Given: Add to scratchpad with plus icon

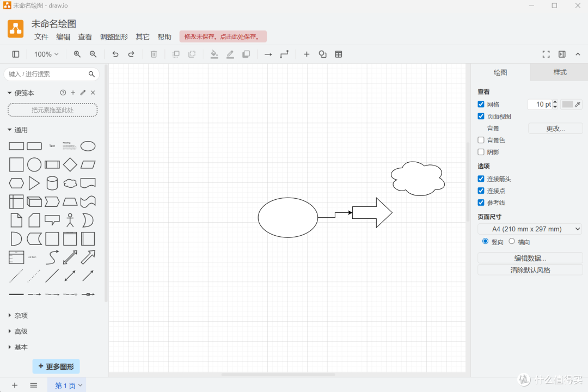Looking at the screenshot, I should pos(73,93).
